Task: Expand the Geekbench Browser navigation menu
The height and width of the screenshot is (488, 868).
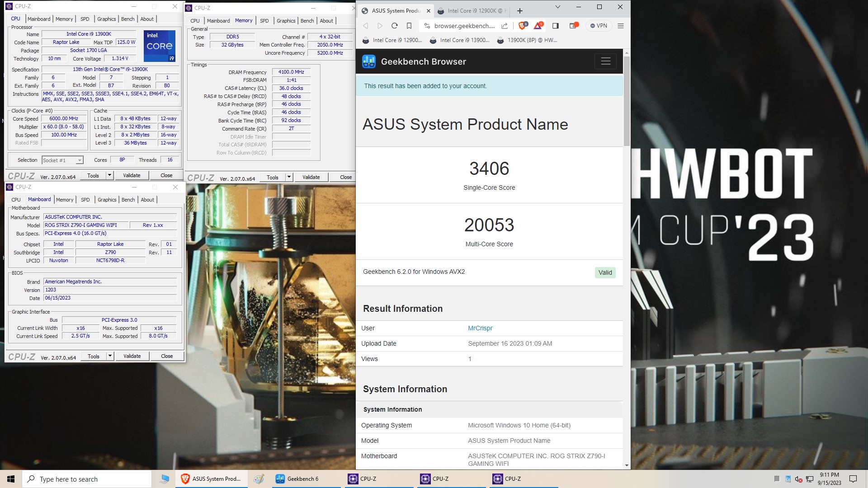Action: (x=606, y=61)
